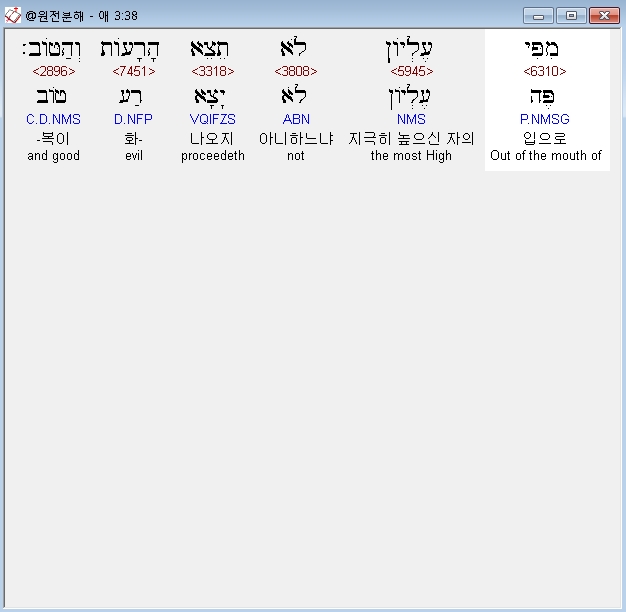The width and height of the screenshot is (626, 612).
Task: Select parsing code NMS under <5945>
Action: click(411, 119)
